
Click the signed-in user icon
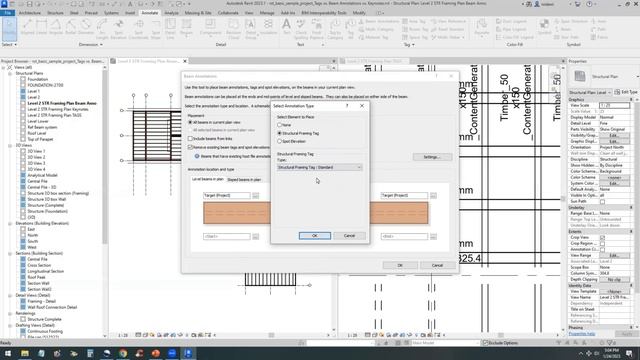click(537, 4)
